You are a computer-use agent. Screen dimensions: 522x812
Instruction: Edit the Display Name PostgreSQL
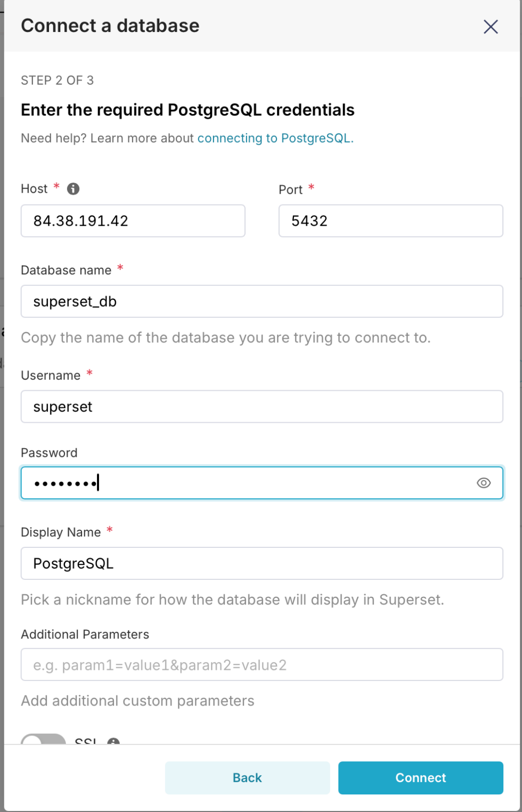(262, 563)
